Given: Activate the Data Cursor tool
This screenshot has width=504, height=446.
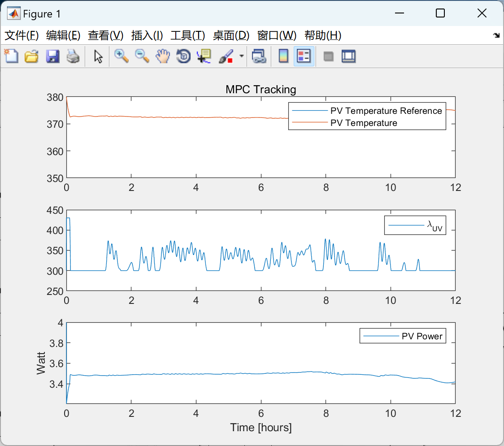Looking at the screenshot, I should (204, 56).
